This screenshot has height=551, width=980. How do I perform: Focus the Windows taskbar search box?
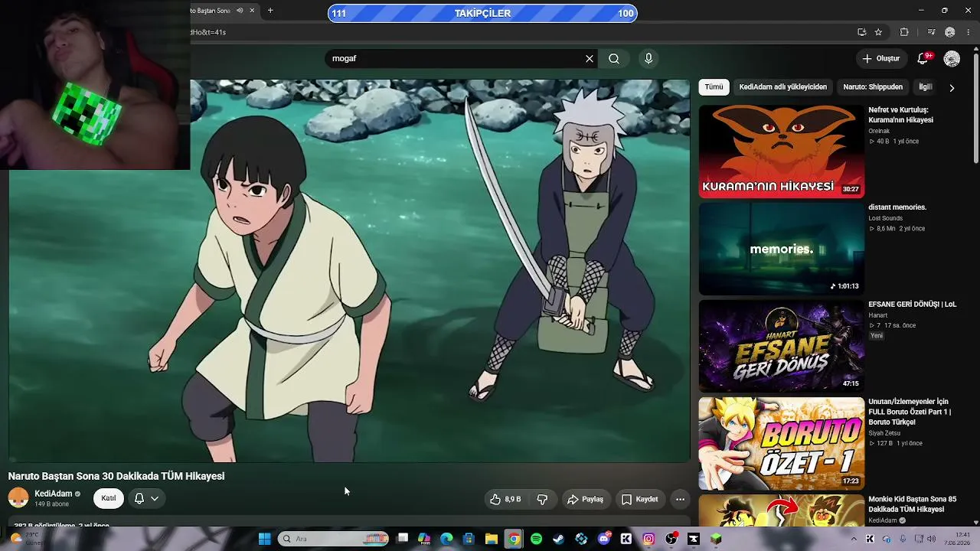334,539
